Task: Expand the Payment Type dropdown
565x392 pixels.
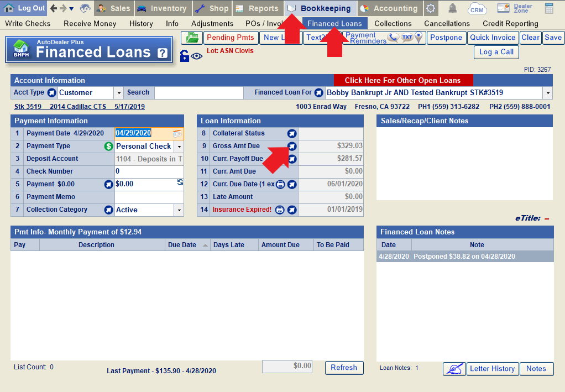Action: coord(179,147)
